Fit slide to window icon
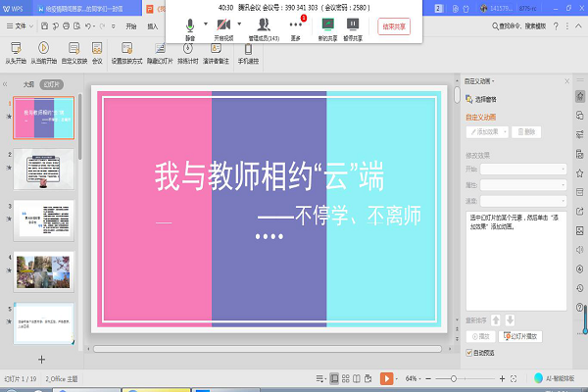Viewport: 588px width, 392px height. coord(514,379)
